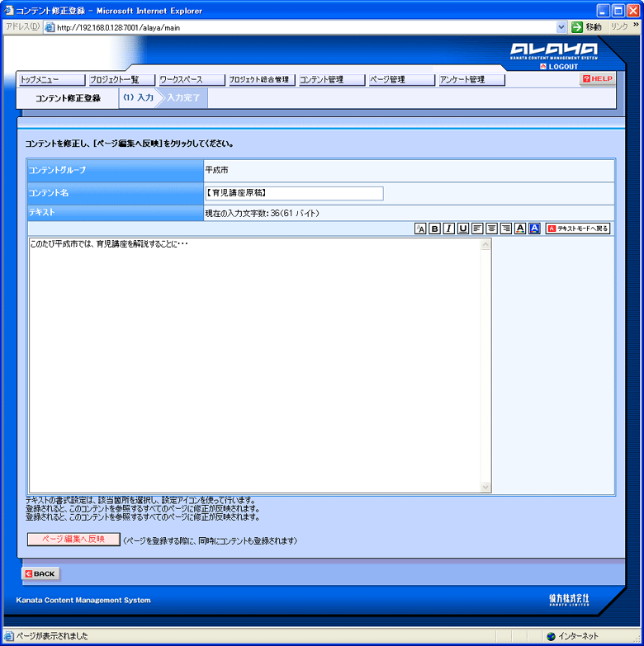Align text to the right
The image size is (644, 646).
click(506, 229)
